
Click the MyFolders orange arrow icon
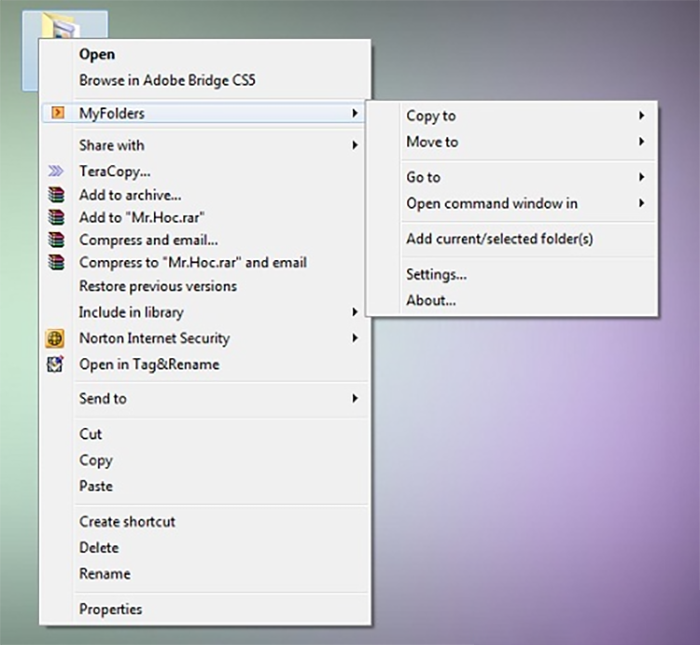58,112
